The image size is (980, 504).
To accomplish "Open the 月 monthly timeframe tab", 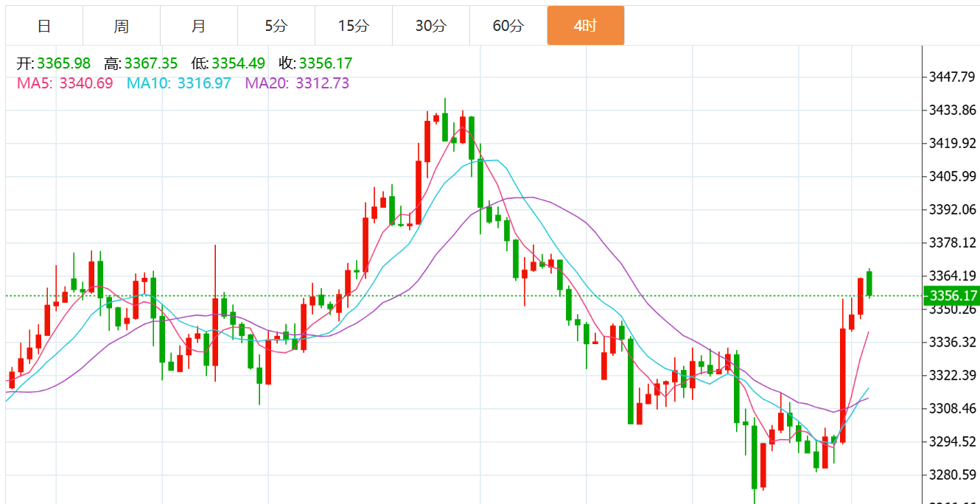I will (199, 26).
